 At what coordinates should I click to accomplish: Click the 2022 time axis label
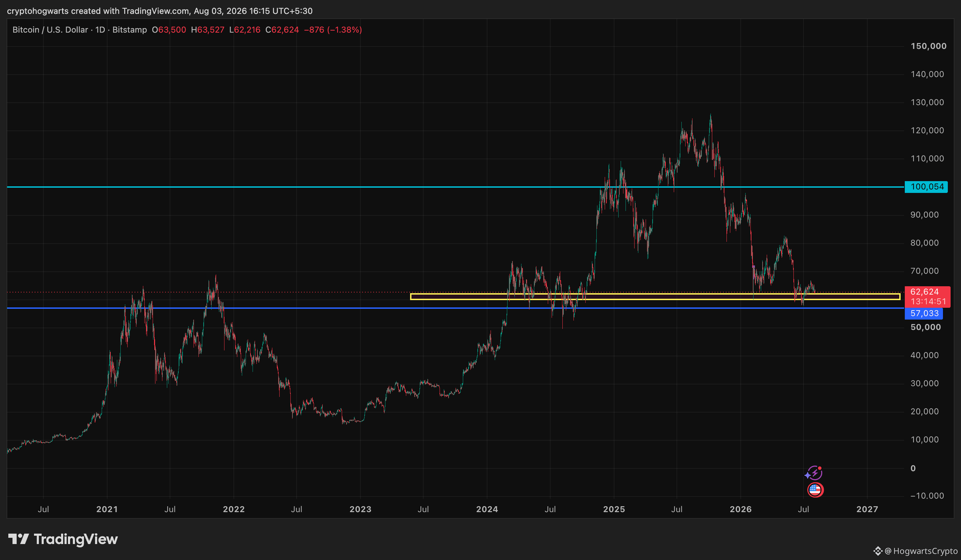pos(234,509)
